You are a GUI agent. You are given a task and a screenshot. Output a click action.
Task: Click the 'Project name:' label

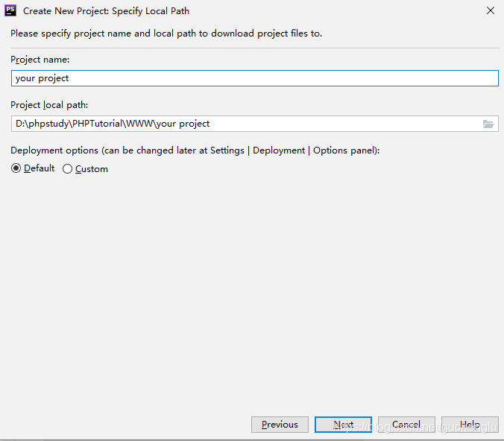pyautogui.click(x=40, y=60)
